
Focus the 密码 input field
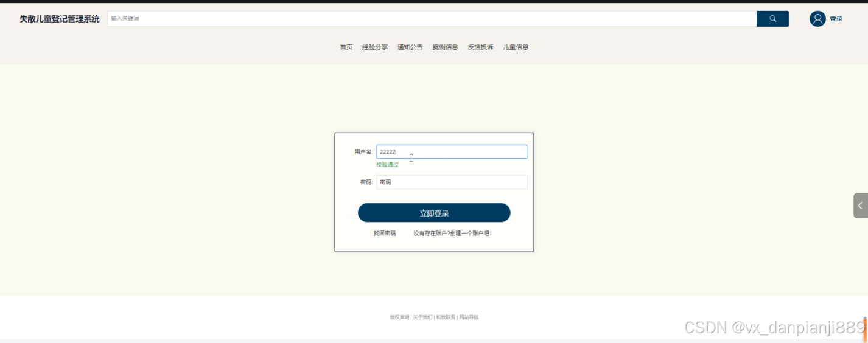(x=452, y=182)
